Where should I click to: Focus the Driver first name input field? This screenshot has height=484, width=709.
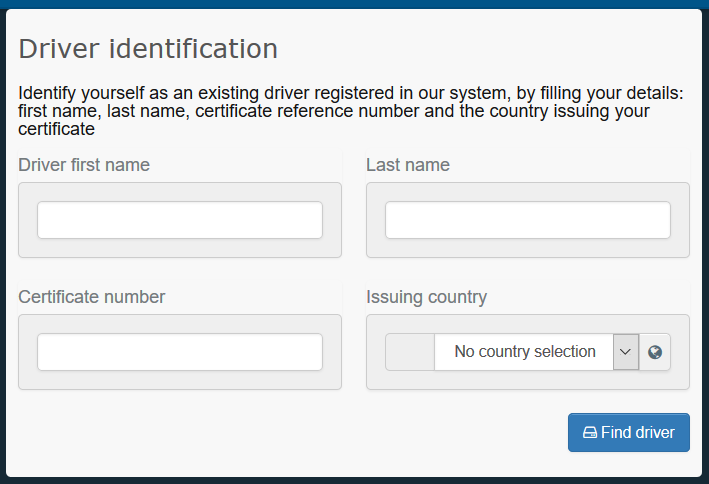[180, 220]
